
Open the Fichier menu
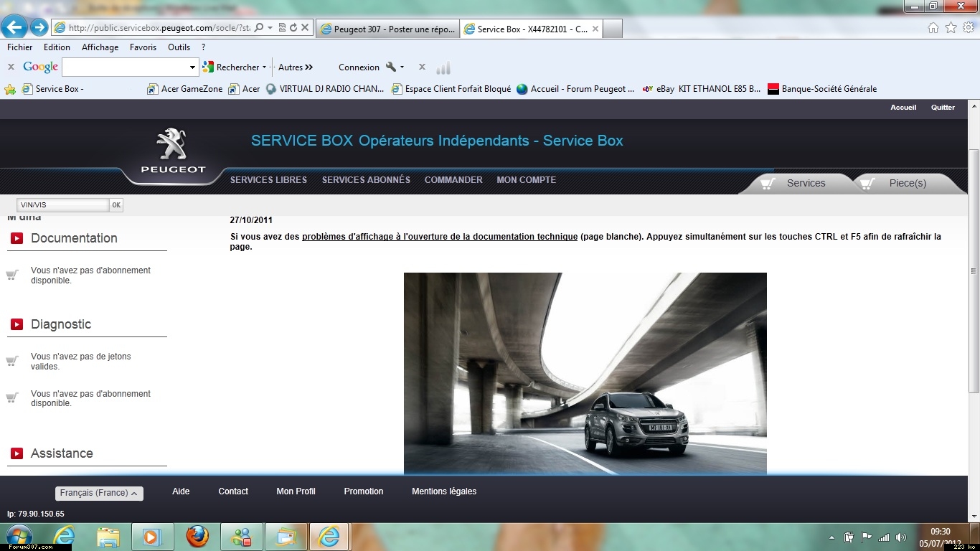[x=20, y=47]
